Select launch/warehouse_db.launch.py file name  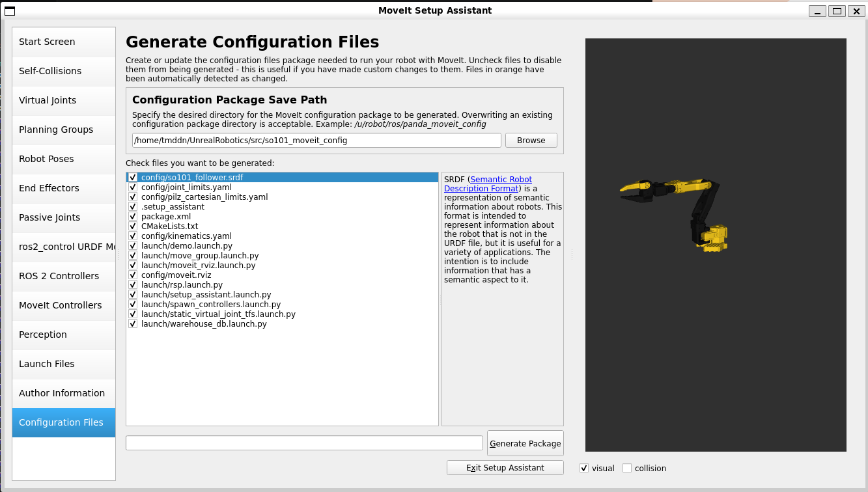click(x=204, y=323)
